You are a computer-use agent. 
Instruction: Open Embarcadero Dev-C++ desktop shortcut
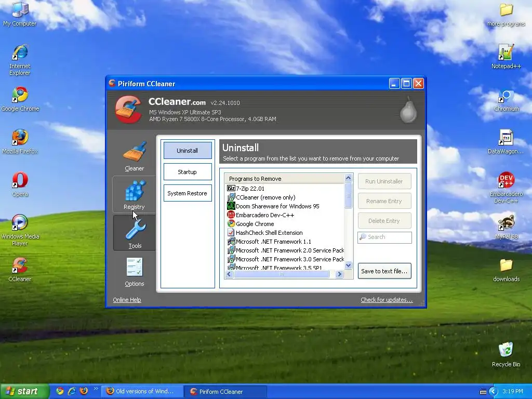tap(506, 188)
